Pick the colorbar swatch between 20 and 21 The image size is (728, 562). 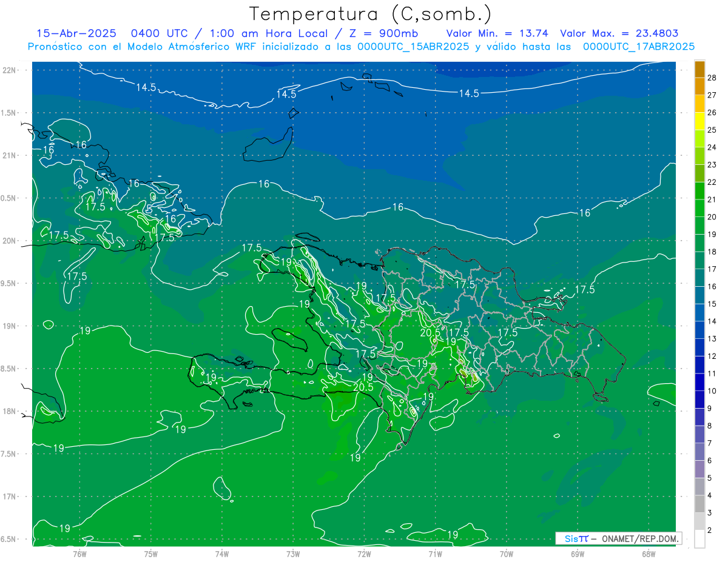[699, 208]
